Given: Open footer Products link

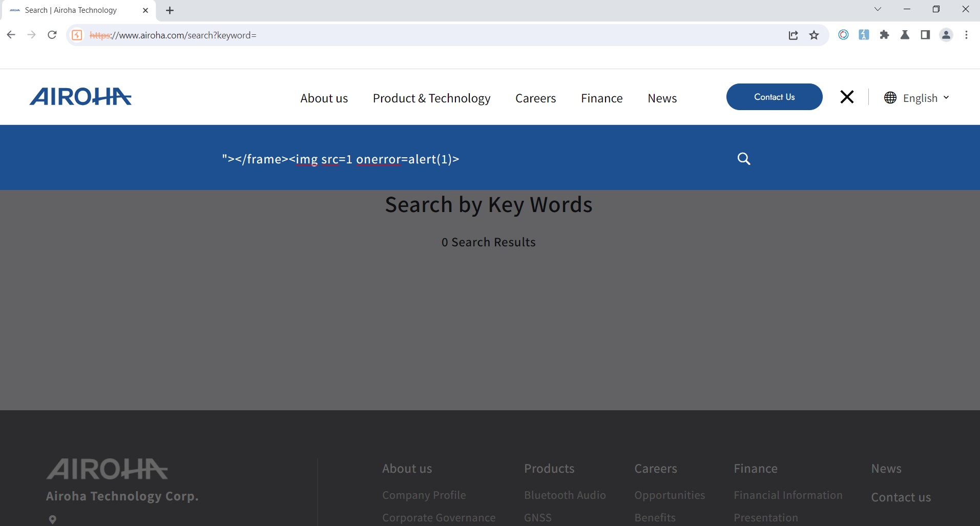Looking at the screenshot, I should click(549, 469).
